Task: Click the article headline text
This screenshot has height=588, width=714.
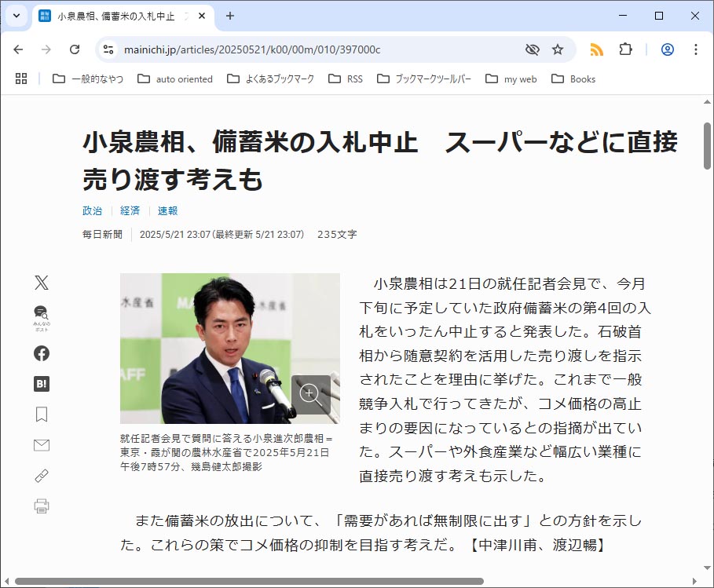Action: 379,160
